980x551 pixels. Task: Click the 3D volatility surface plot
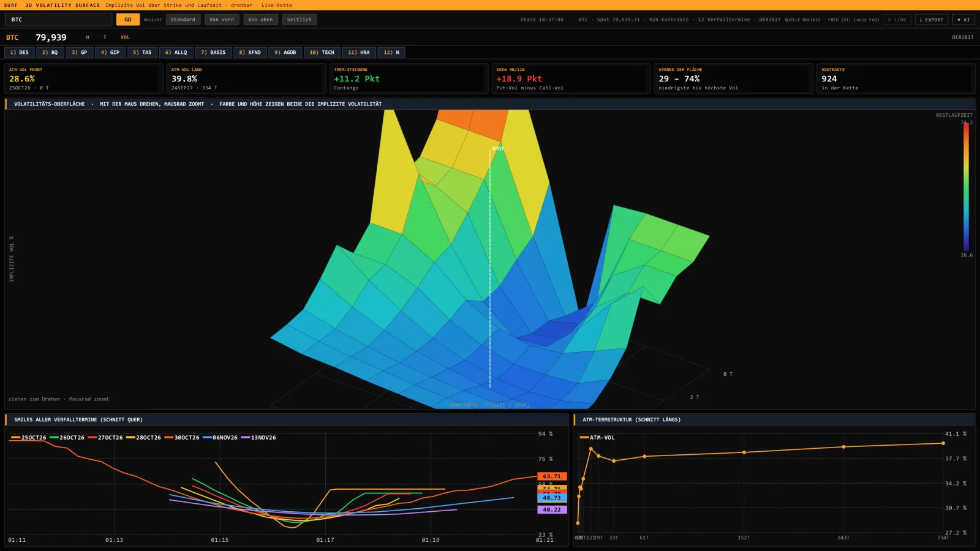[490, 260]
